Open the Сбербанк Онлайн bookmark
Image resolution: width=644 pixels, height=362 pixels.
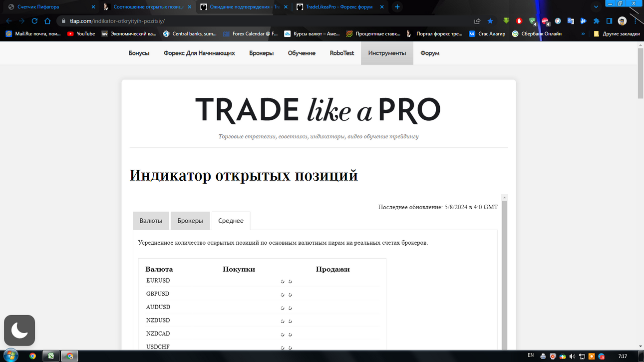(x=537, y=34)
